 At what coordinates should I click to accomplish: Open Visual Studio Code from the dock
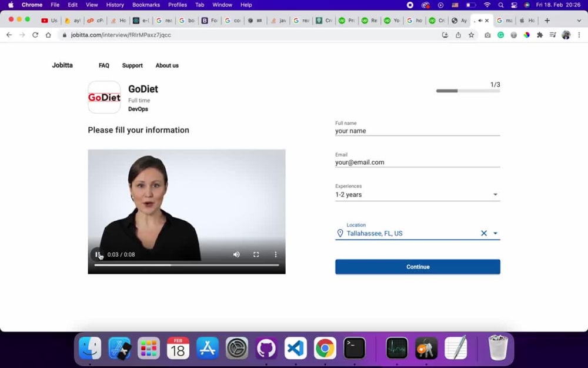click(296, 348)
